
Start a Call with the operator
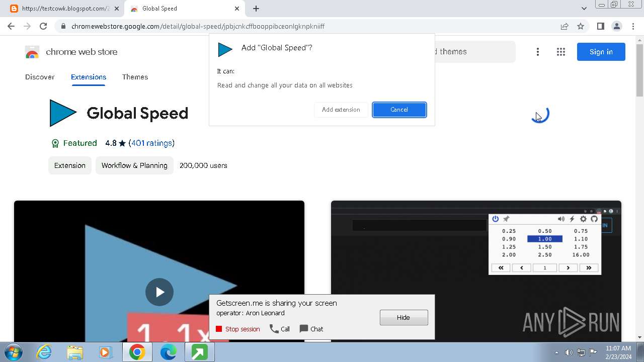click(280, 329)
